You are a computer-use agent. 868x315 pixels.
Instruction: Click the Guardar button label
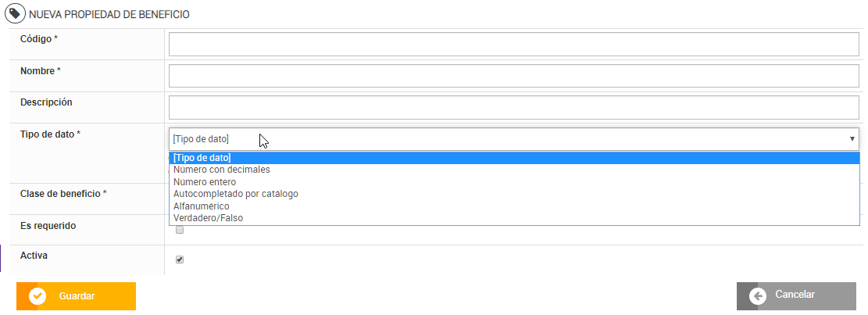[77, 296]
